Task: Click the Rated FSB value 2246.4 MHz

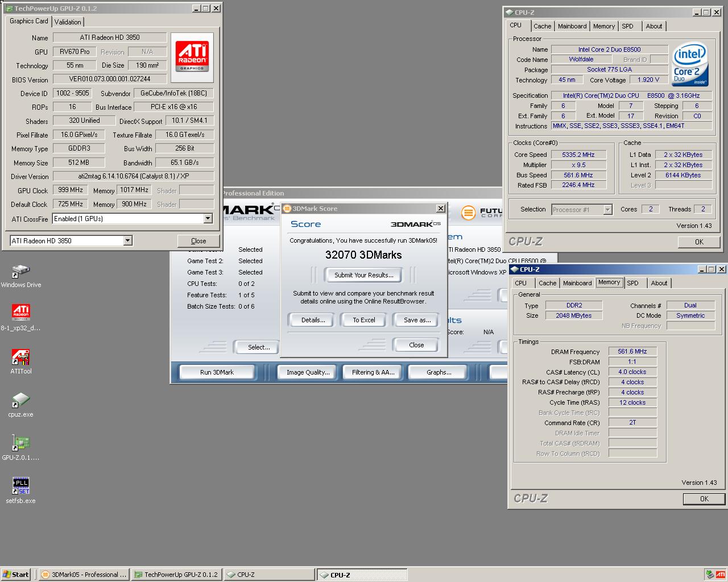Action: pos(578,185)
